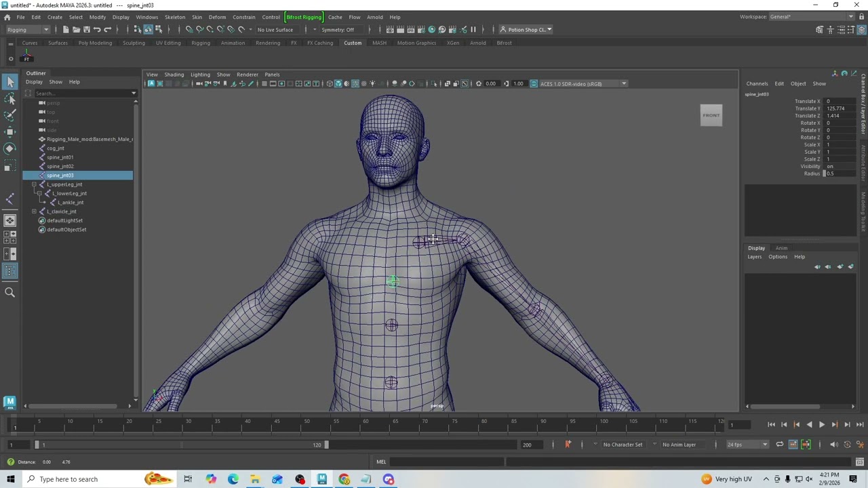Screen dimensions: 868x488
Task: Toggle the Pause Viewport 2.0 button
Action: 473,29
